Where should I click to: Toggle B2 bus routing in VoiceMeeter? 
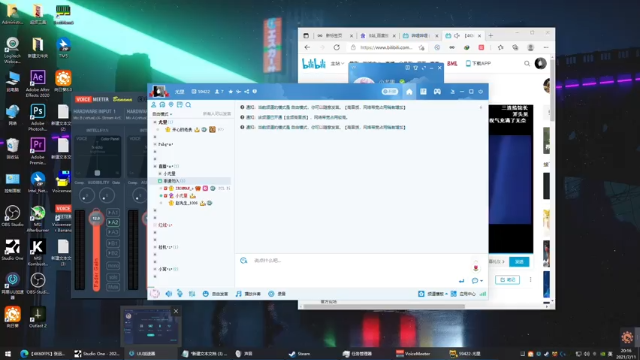pos(113,253)
